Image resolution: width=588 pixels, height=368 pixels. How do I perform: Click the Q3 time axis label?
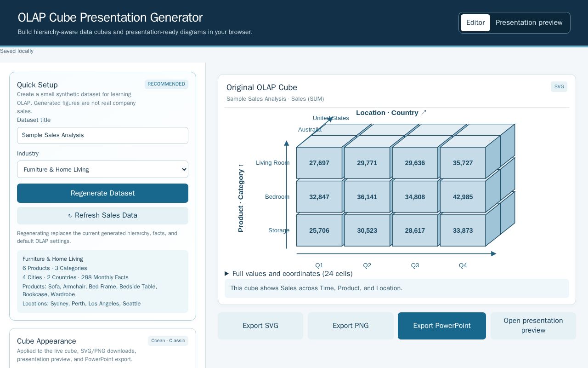pyautogui.click(x=415, y=265)
